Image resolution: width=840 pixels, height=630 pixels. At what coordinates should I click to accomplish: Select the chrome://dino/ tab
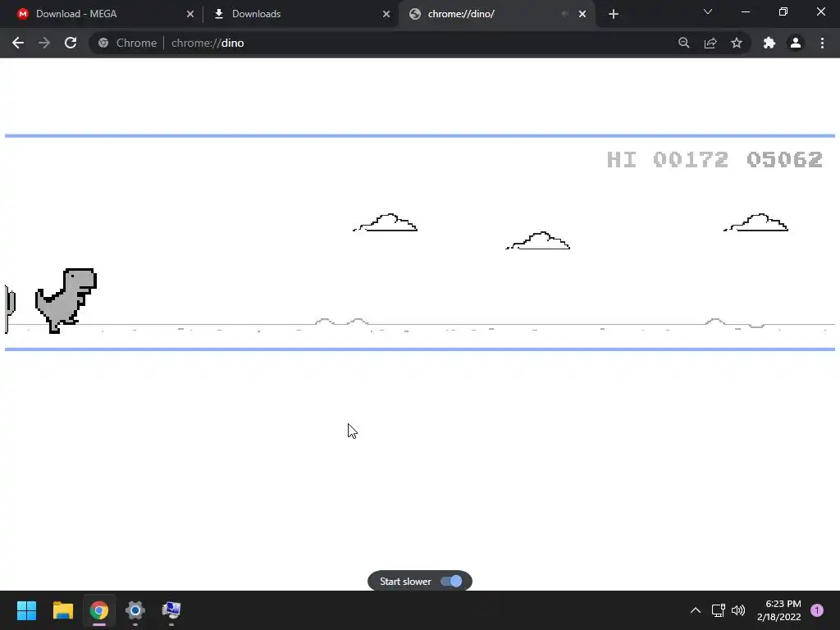[x=496, y=14]
